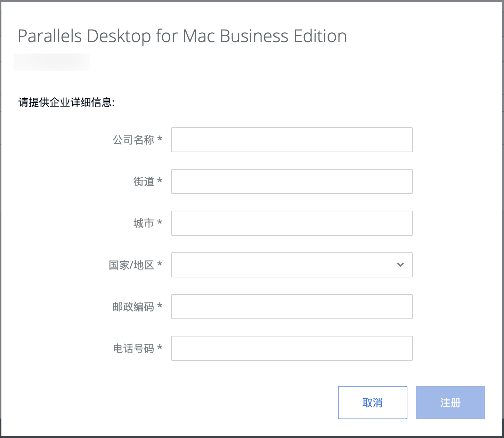504x438 pixels.
Task: Click the 国家/地区 field label
Action: (131, 265)
